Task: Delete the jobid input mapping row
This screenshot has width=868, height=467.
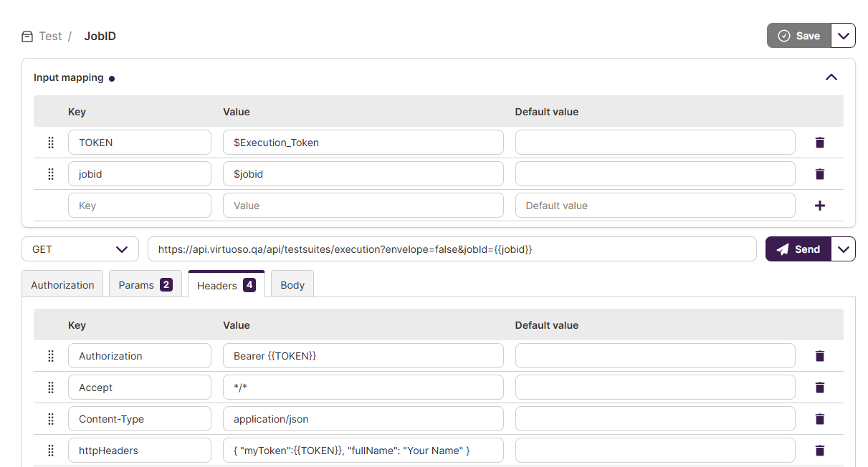Action: point(820,174)
